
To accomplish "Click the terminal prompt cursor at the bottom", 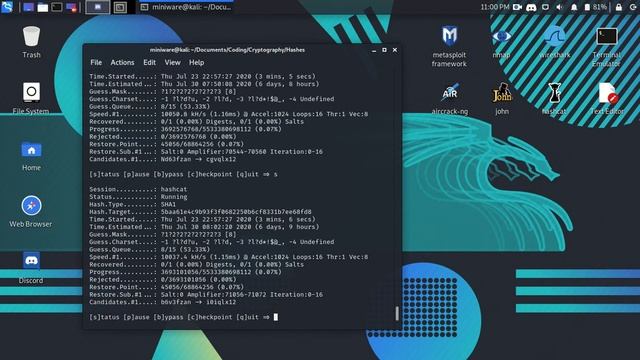I will pyautogui.click(x=276, y=317).
